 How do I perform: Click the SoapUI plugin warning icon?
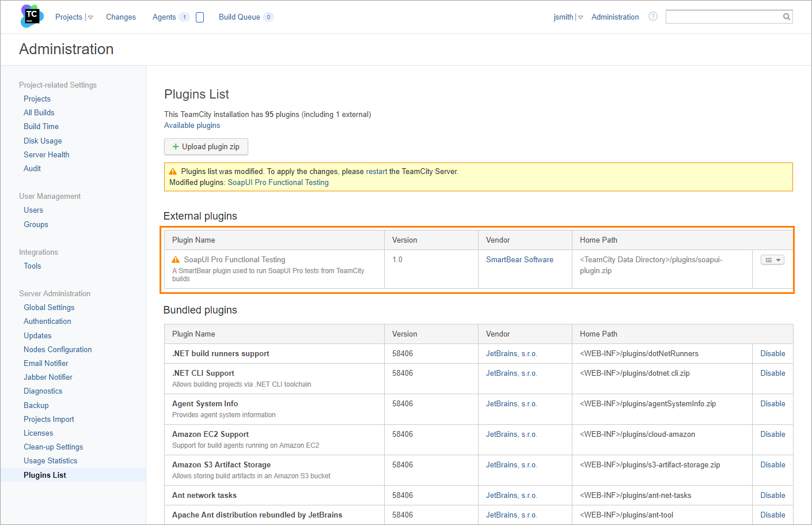tap(176, 260)
